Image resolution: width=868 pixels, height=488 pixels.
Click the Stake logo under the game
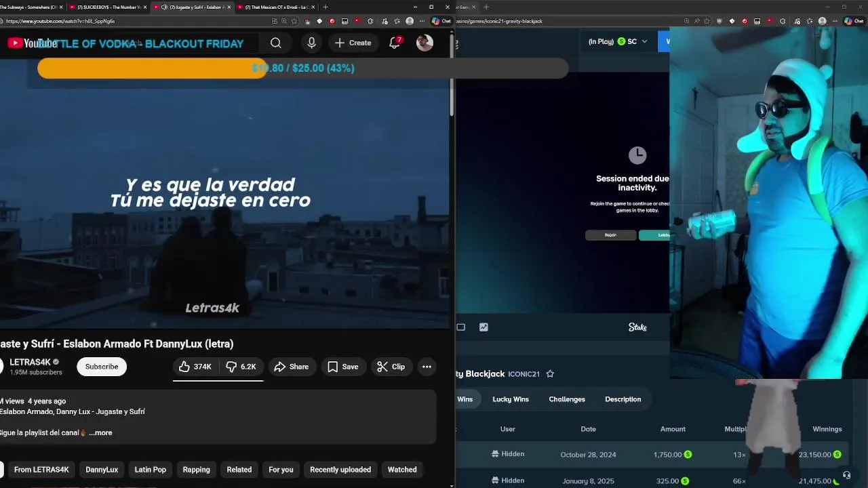(637, 327)
